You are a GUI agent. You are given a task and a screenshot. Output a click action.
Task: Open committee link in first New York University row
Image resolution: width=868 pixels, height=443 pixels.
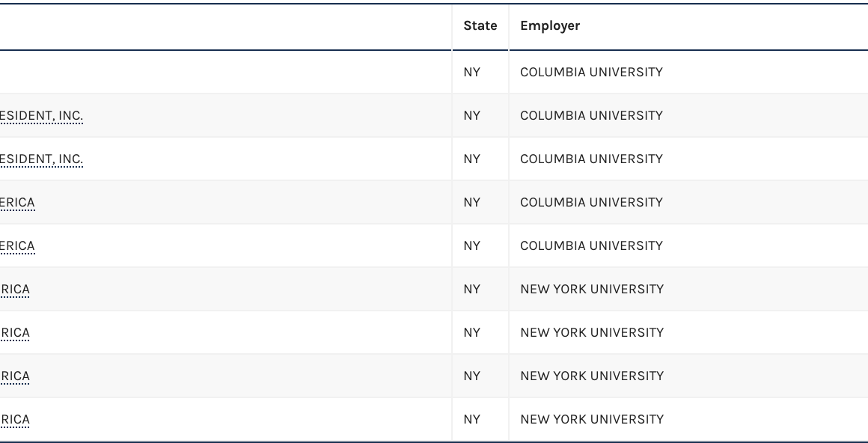(x=15, y=289)
